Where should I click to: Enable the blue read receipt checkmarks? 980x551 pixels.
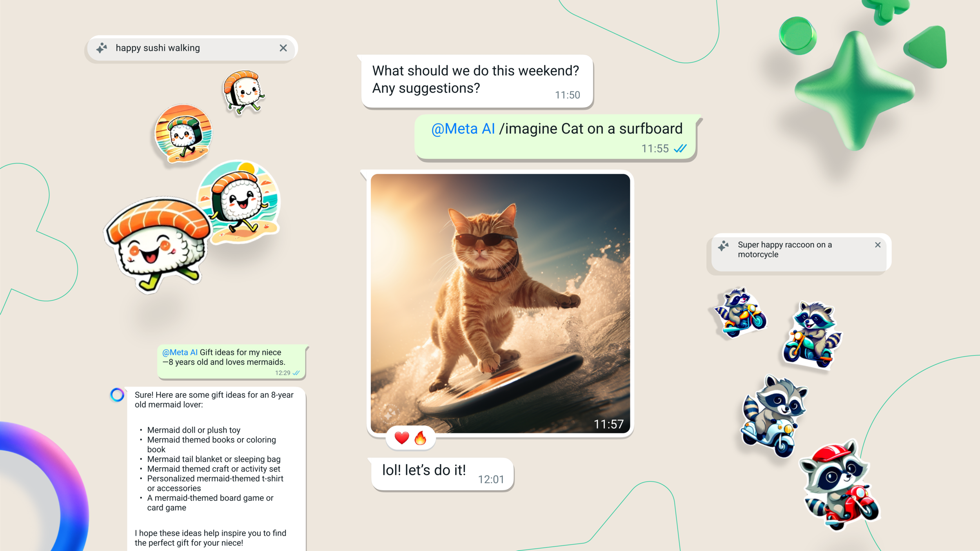pyautogui.click(x=681, y=149)
